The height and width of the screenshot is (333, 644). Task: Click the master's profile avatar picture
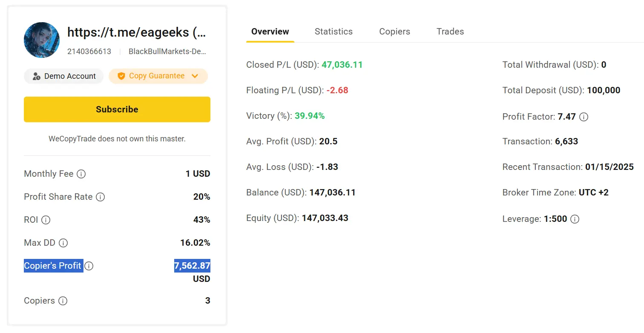tap(42, 40)
